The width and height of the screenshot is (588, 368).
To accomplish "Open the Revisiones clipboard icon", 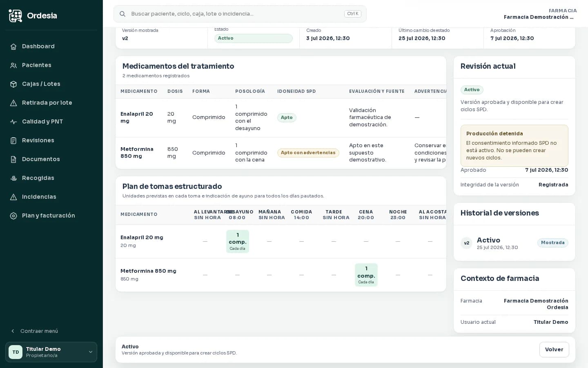I will 13,140.
